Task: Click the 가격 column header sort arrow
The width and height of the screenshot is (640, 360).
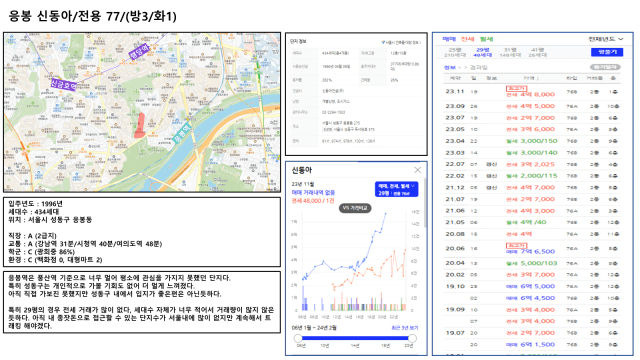Action: click(x=537, y=78)
